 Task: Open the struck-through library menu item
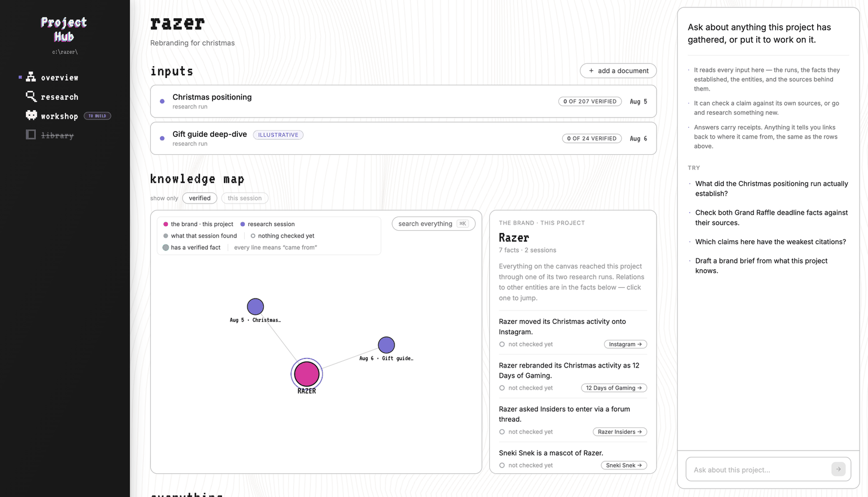coord(57,135)
